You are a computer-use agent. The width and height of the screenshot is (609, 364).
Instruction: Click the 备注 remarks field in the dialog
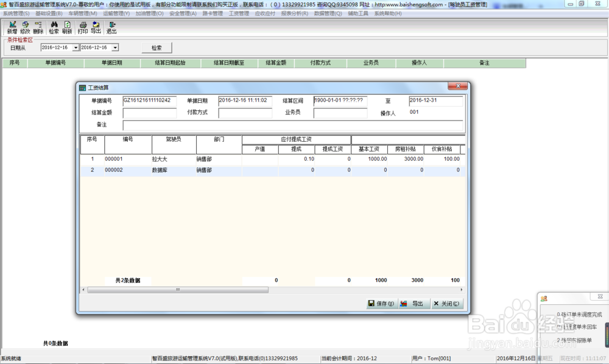click(x=293, y=125)
